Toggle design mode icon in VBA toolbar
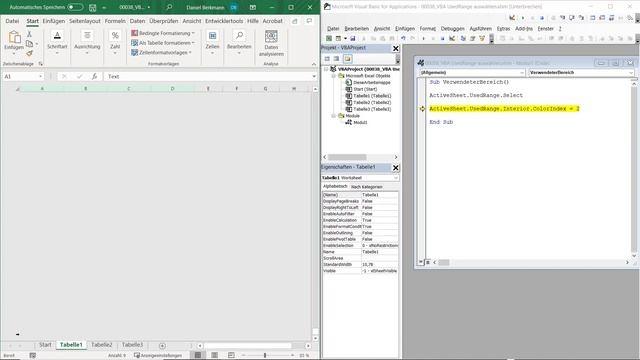This screenshot has width=640, height=360. pos(452,38)
